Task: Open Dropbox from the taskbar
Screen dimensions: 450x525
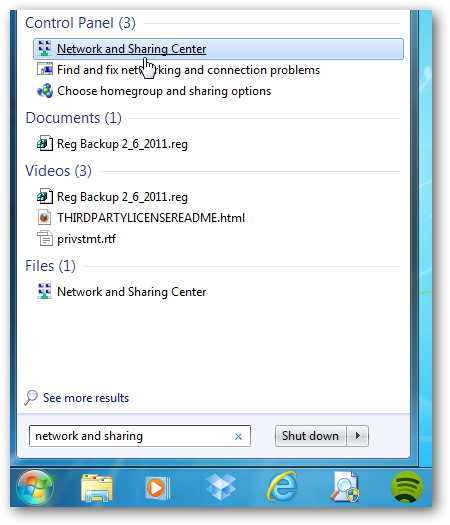Action: tap(221, 486)
